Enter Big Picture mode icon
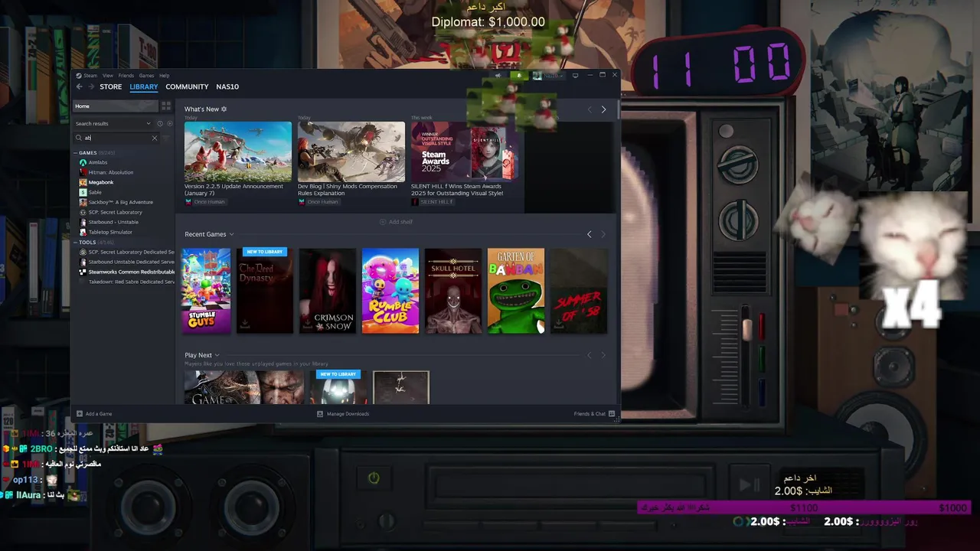Screen dimensions: 980x551 tap(576, 76)
